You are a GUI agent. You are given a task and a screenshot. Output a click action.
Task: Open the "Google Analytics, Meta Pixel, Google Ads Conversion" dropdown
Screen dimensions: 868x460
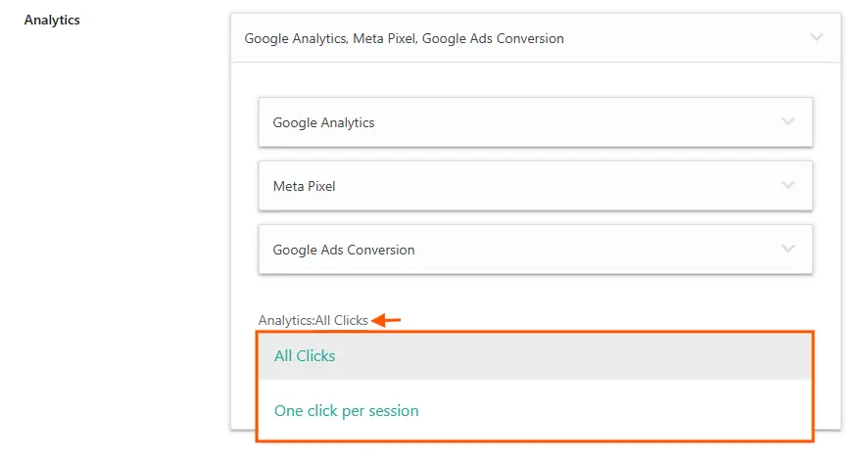click(x=404, y=39)
